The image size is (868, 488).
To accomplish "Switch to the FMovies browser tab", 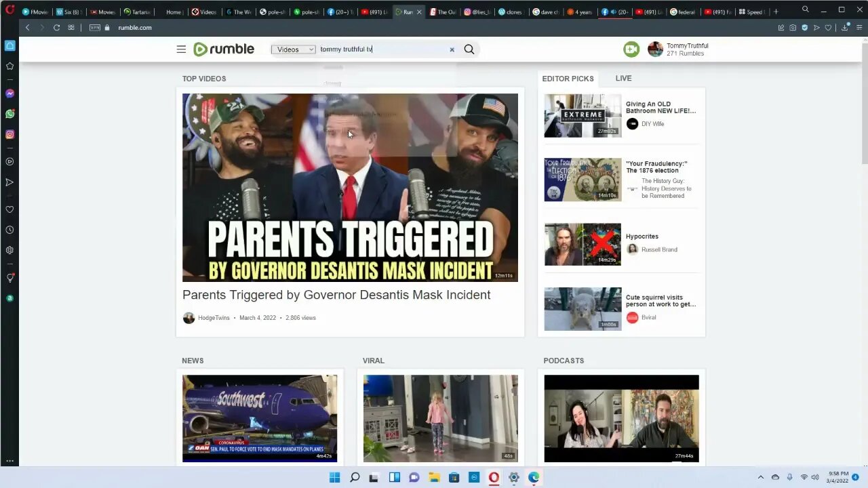I will point(35,12).
